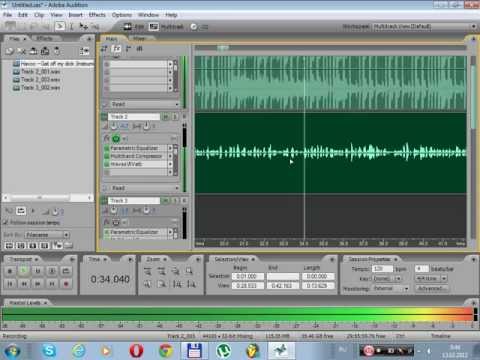
Task: Open Opera from the taskbar
Action: click(136, 351)
